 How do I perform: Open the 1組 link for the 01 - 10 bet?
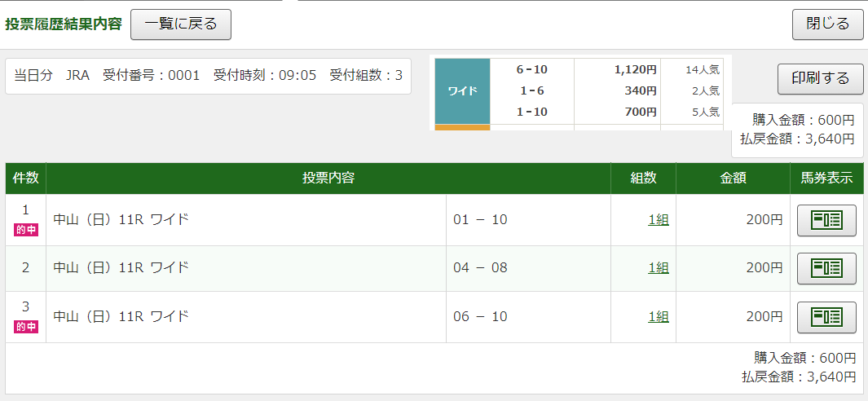click(x=659, y=220)
